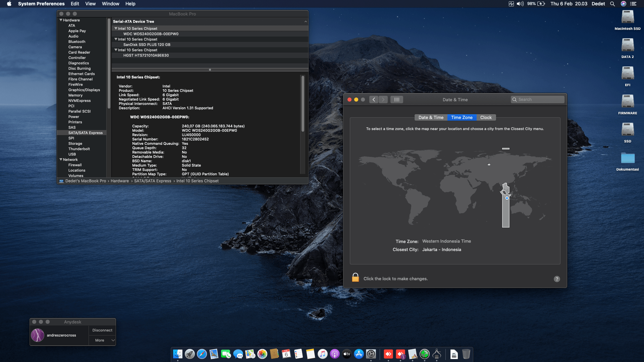
Task: Show all preferences grid button
Action: pos(397,100)
